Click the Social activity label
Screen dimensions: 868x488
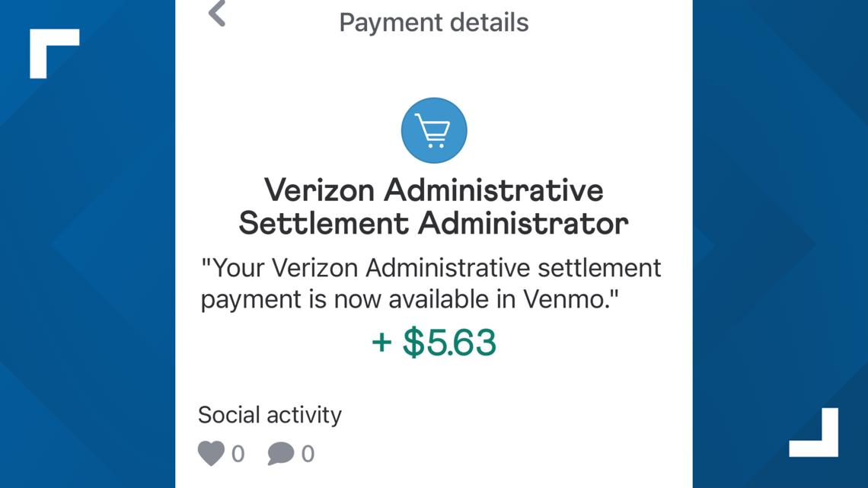point(270,415)
